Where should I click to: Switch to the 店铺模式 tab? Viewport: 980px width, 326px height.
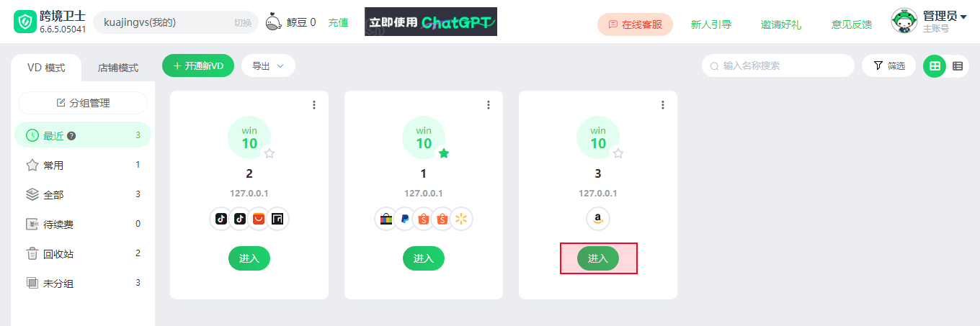[x=118, y=68]
